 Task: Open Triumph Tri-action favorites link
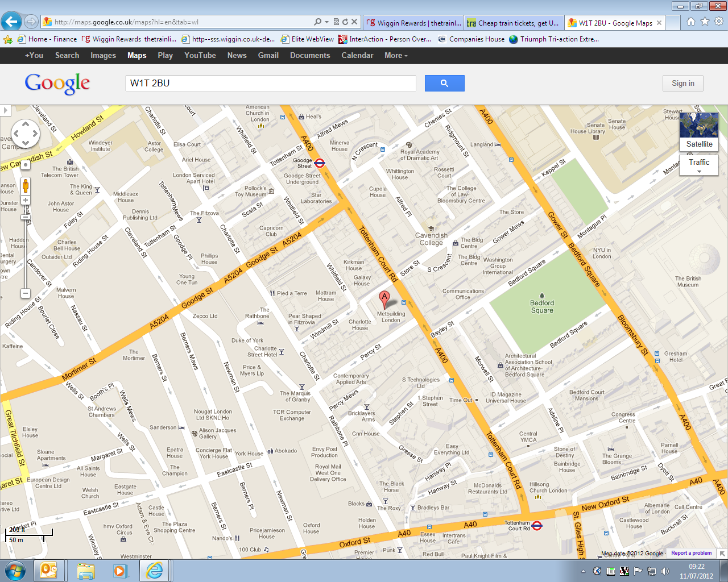[554, 39]
